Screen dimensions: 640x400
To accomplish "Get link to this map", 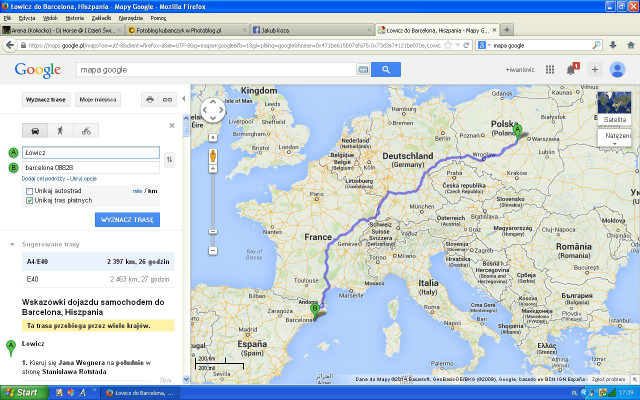I will coord(167,100).
